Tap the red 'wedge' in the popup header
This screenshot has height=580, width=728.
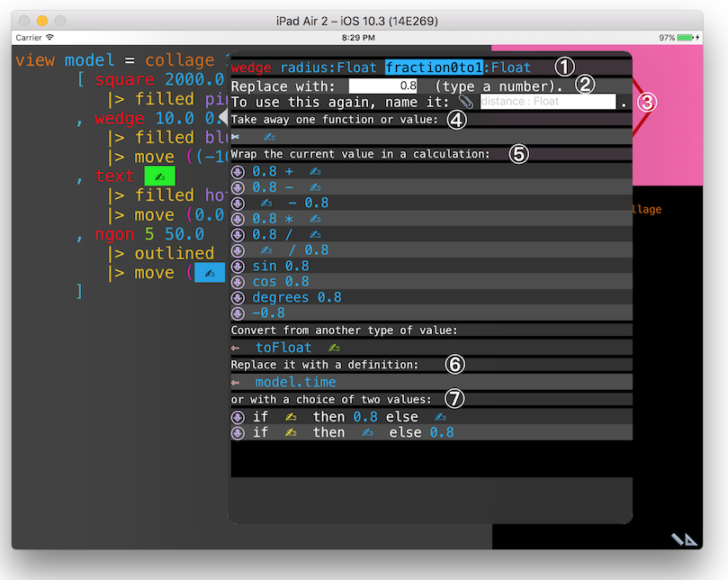click(x=251, y=68)
